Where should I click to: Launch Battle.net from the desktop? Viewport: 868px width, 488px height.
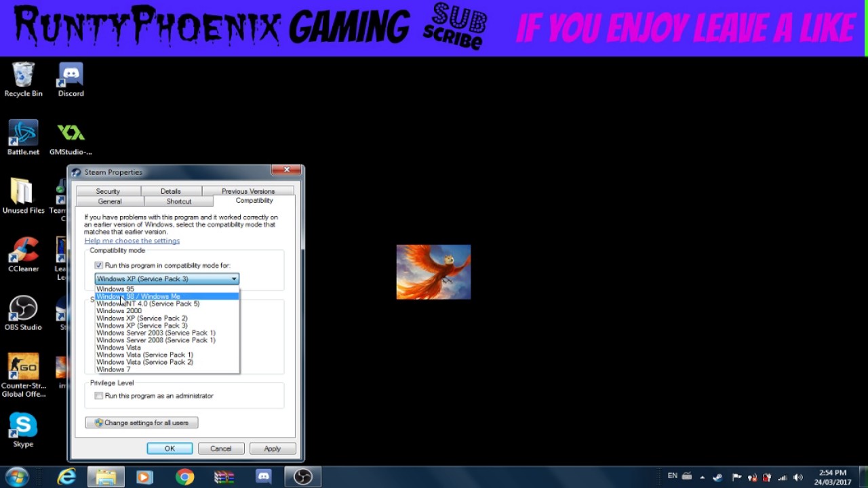[23, 138]
